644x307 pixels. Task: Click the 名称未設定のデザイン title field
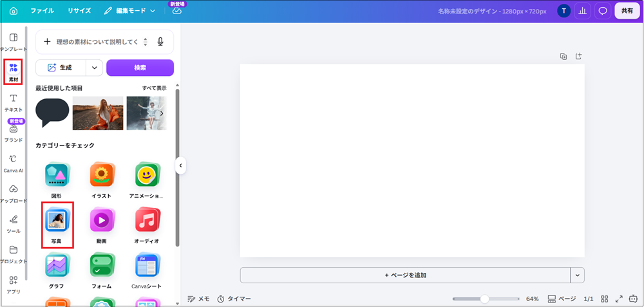[492, 11]
